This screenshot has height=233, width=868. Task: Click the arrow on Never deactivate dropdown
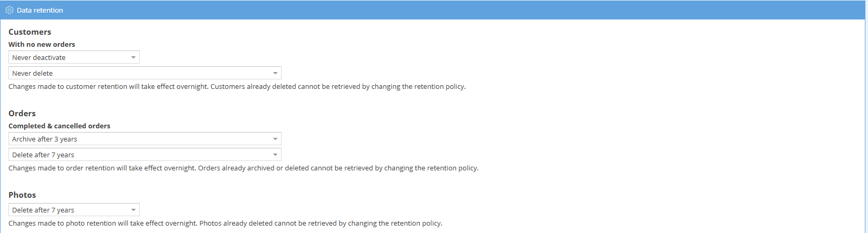pyautogui.click(x=133, y=57)
